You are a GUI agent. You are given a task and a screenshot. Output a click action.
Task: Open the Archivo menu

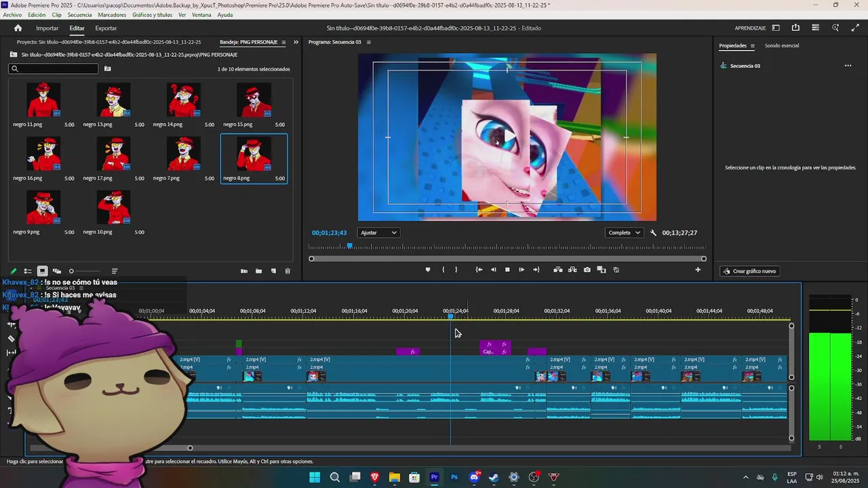point(12,14)
